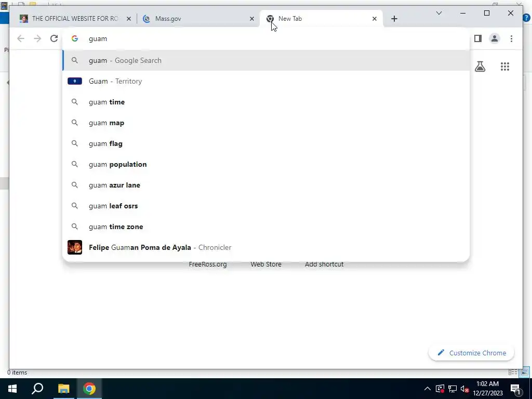Choose the 'guam leaf osrs' suggestion
532x399 pixels.
[267, 206]
